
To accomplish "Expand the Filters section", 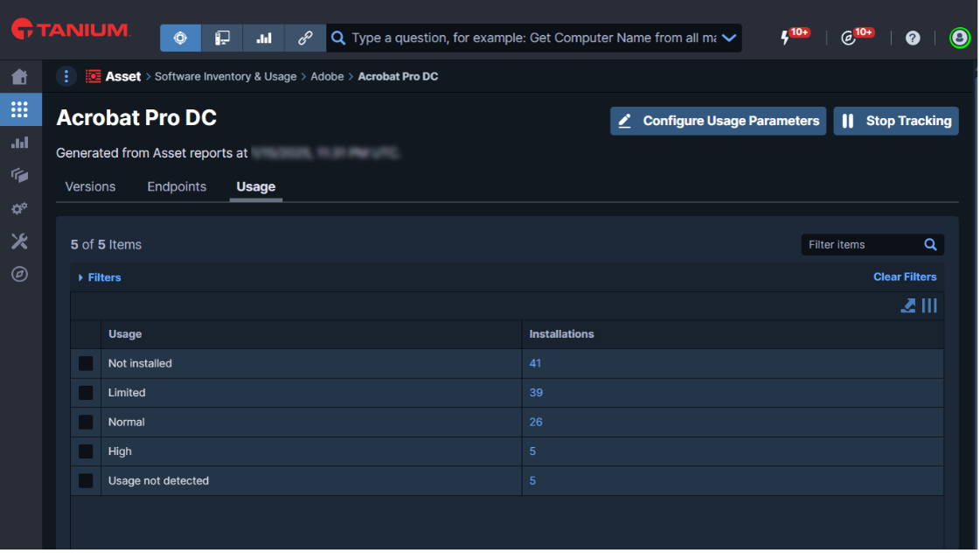I will point(100,277).
